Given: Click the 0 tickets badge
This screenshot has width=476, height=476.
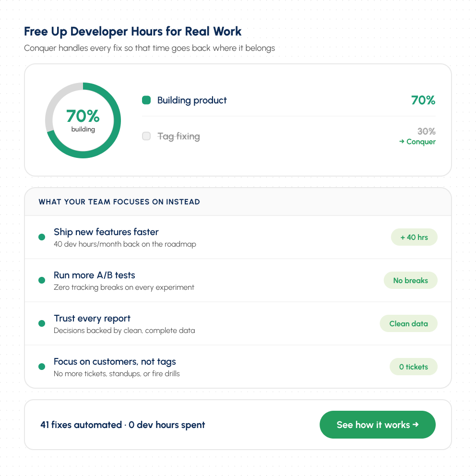Looking at the screenshot, I should (414, 367).
